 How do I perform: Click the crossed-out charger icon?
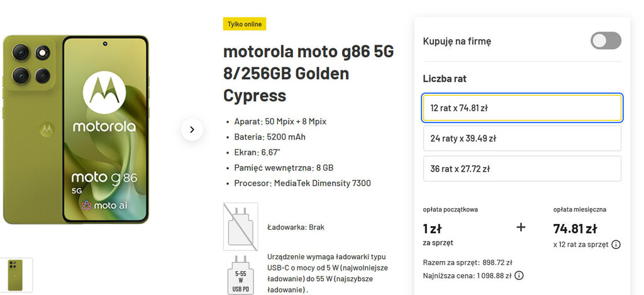click(x=240, y=226)
